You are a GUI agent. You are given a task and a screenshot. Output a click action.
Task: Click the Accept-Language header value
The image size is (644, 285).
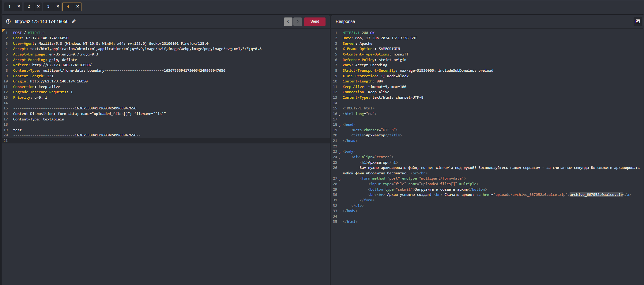point(74,54)
